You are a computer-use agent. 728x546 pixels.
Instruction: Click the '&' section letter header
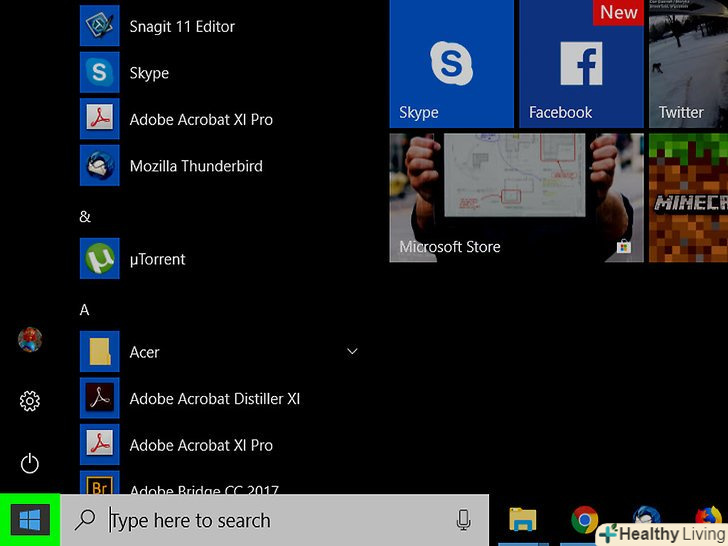tap(85, 216)
